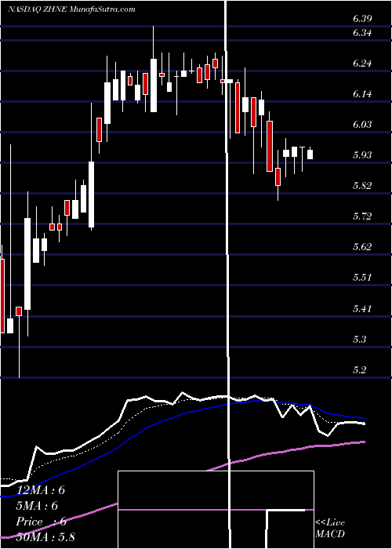Click the 5.72 price axis label
Viewport: 392px width, 549px height.
362,216
